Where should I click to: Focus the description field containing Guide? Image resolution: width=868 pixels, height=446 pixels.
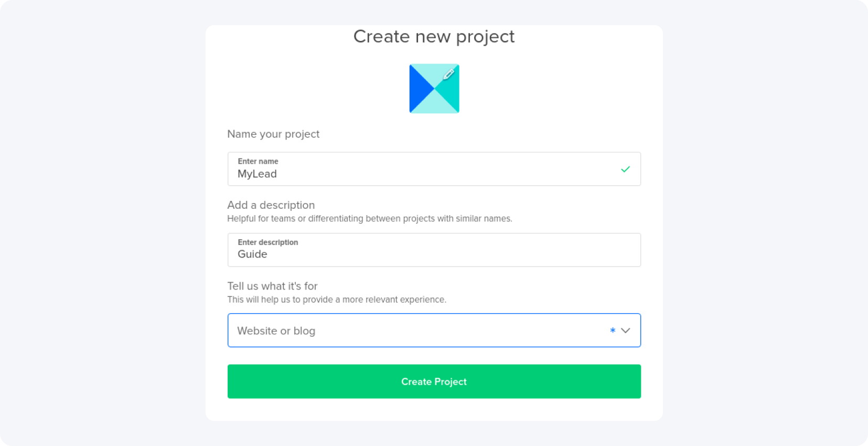(x=420, y=254)
